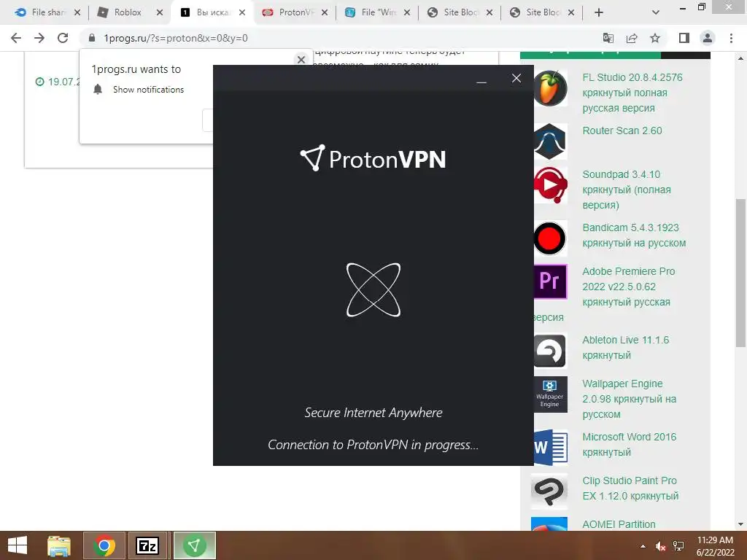Screen dimensions: 747x560
Task: Open Ableton Live 11.1.6 link
Action: point(625,348)
